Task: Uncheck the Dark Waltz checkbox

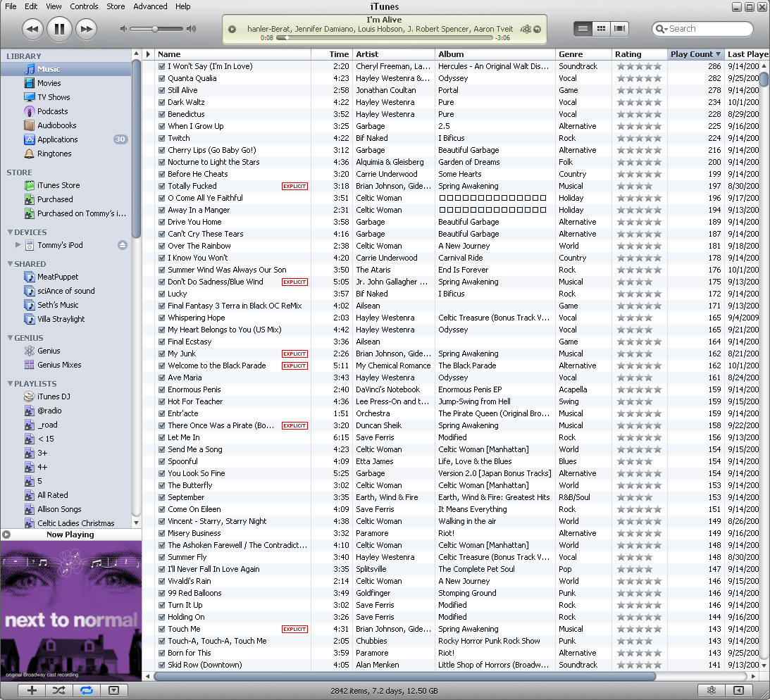Action: (161, 102)
